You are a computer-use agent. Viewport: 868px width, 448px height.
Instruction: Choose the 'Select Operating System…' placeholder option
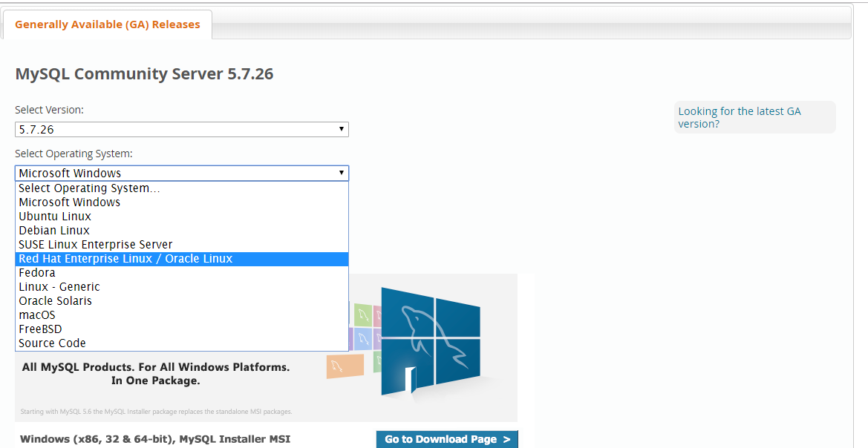click(182, 188)
